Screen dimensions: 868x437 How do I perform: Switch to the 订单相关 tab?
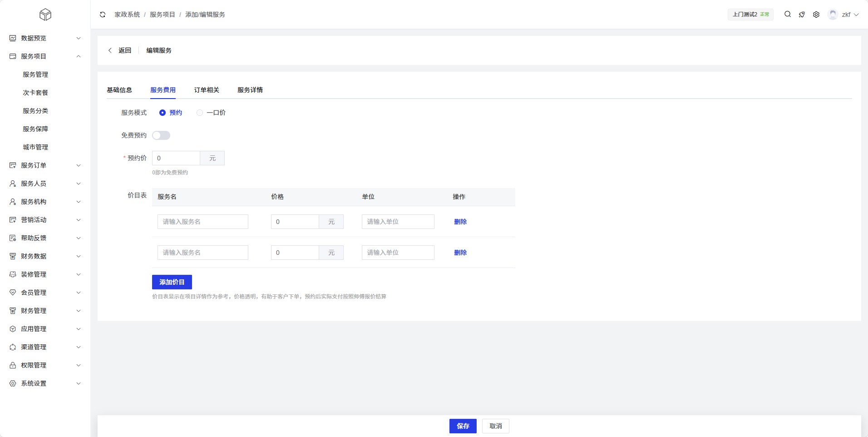click(207, 90)
